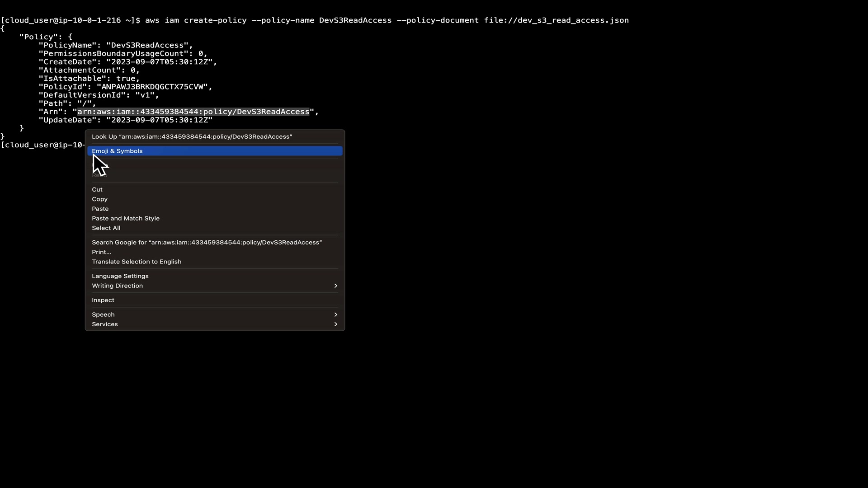This screenshot has height=488, width=868.
Task: Open Emoji & Symbols menu item
Action: click(117, 151)
